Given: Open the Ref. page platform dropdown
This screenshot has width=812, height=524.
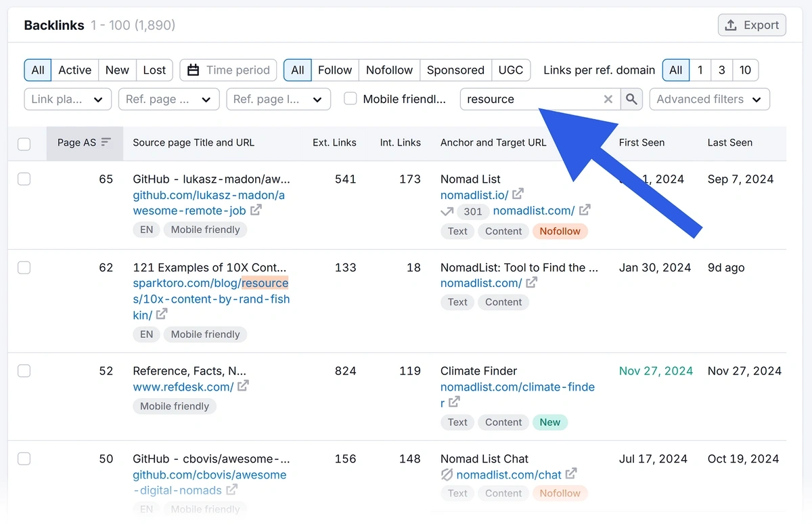Looking at the screenshot, I should pos(169,99).
